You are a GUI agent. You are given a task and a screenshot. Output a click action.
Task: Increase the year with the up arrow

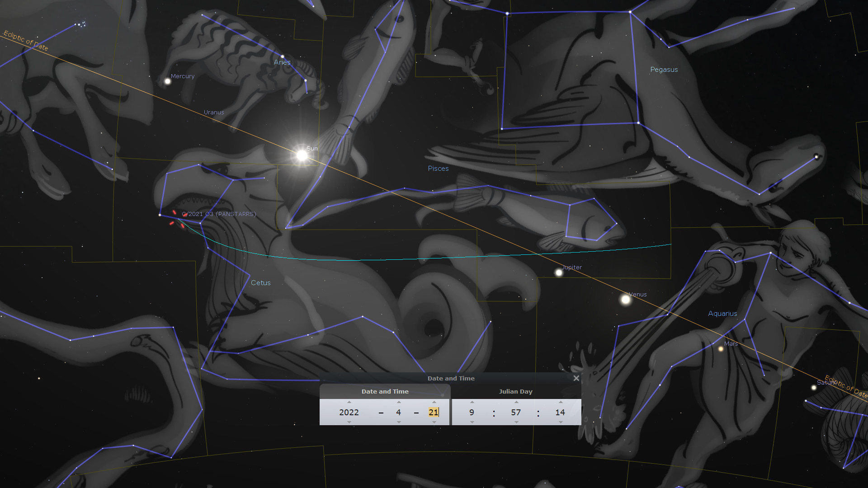click(349, 402)
